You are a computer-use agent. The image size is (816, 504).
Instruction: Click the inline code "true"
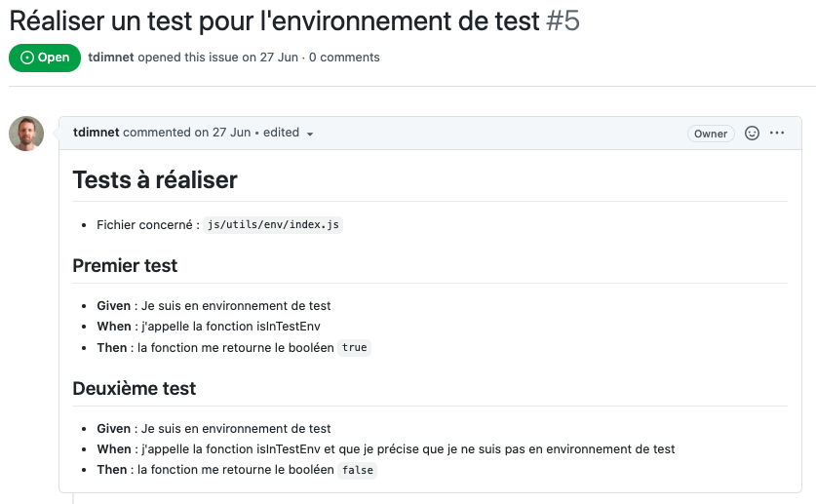(x=355, y=348)
